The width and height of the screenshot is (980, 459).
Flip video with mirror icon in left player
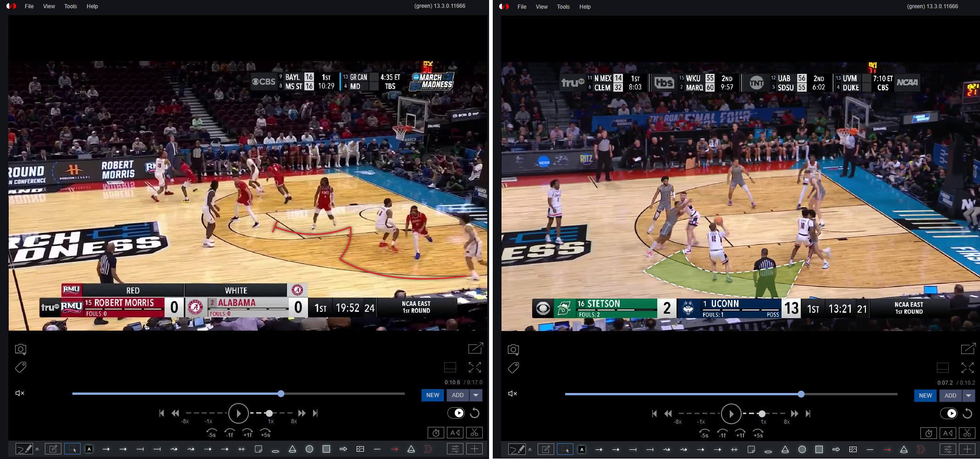pyautogui.click(x=455, y=432)
